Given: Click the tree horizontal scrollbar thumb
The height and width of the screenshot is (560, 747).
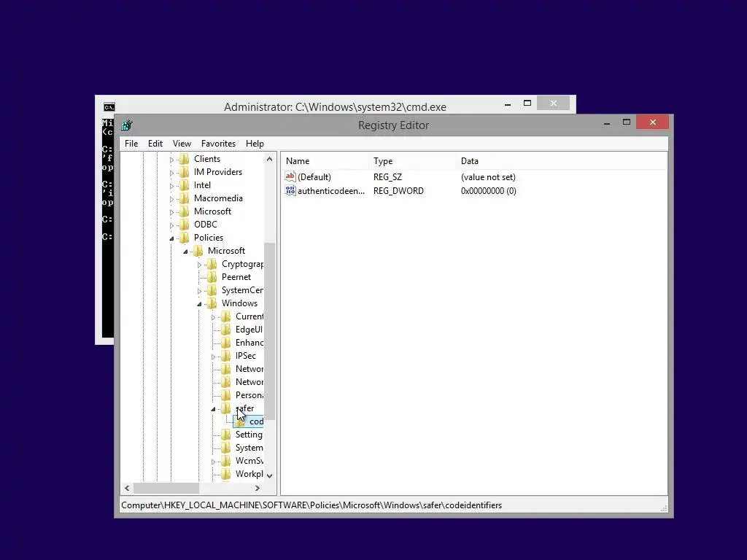Looking at the screenshot, I should click(166, 488).
